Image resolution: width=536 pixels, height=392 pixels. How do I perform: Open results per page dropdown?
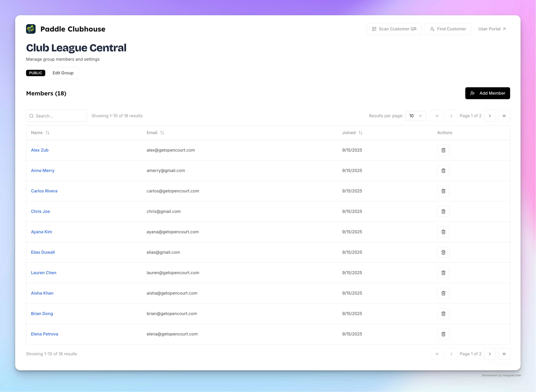[416, 116]
